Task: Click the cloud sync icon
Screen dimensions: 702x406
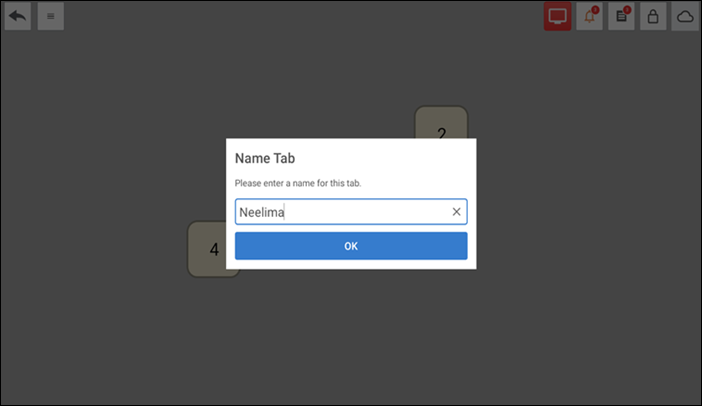Action: coord(685,17)
